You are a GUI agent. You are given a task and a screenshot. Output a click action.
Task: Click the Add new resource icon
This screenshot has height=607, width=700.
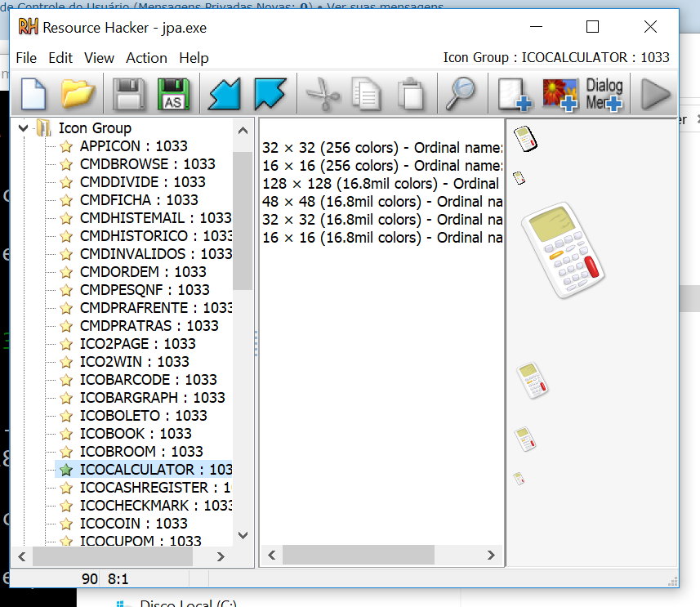point(515,94)
